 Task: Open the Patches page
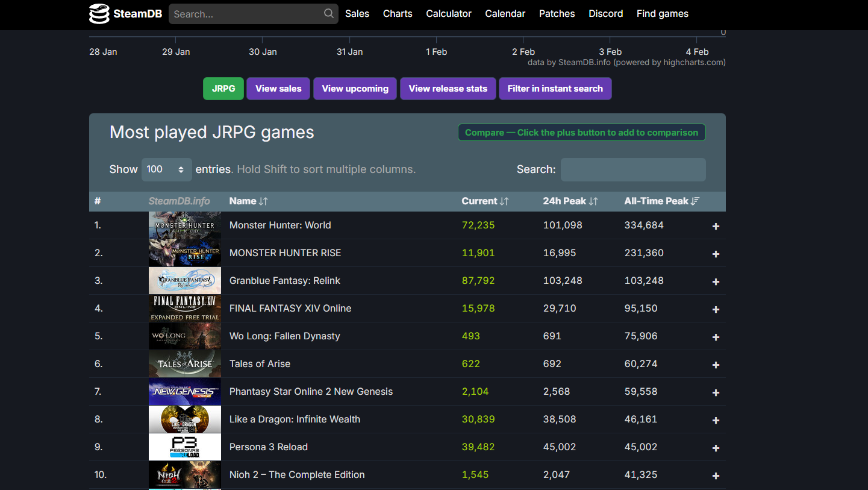(557, 13)
